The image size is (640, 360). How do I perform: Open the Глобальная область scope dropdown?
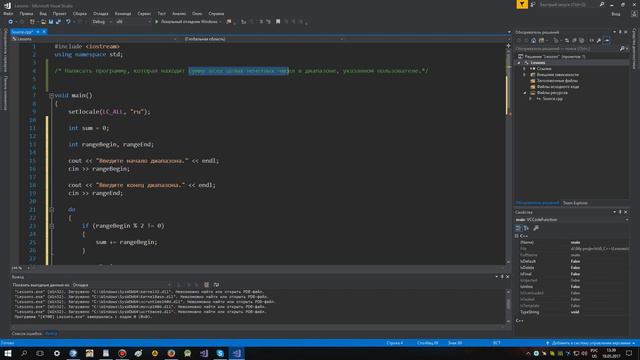(263, 39)
